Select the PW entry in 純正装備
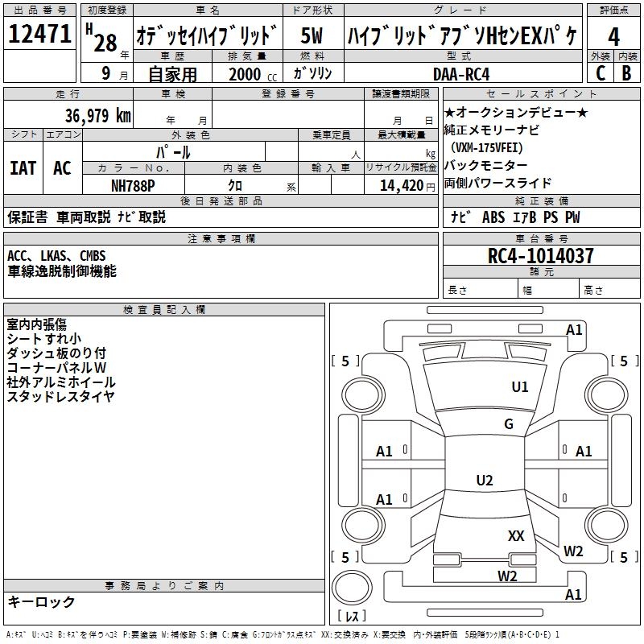The image size is (644, 644). [572, 217]
